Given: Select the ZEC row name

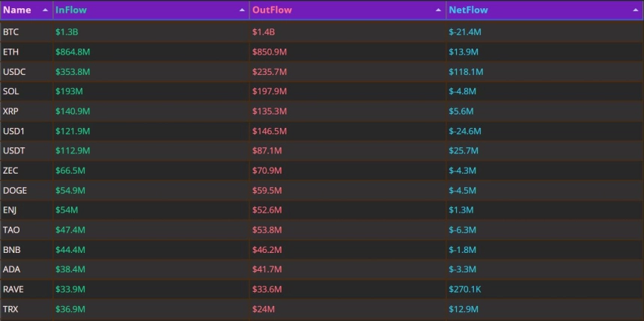Looking at the screenshot, I should 10,171.
